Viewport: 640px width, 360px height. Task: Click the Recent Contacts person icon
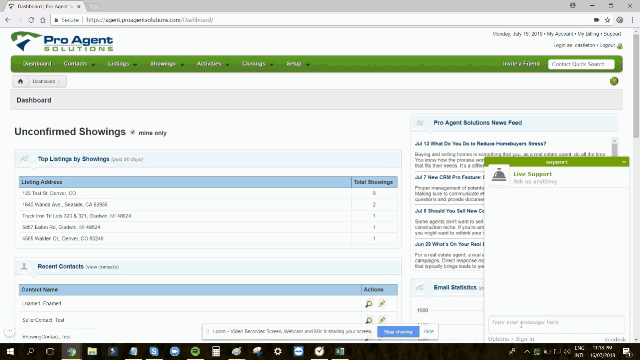pyautogui.click(x=24, y=267)
